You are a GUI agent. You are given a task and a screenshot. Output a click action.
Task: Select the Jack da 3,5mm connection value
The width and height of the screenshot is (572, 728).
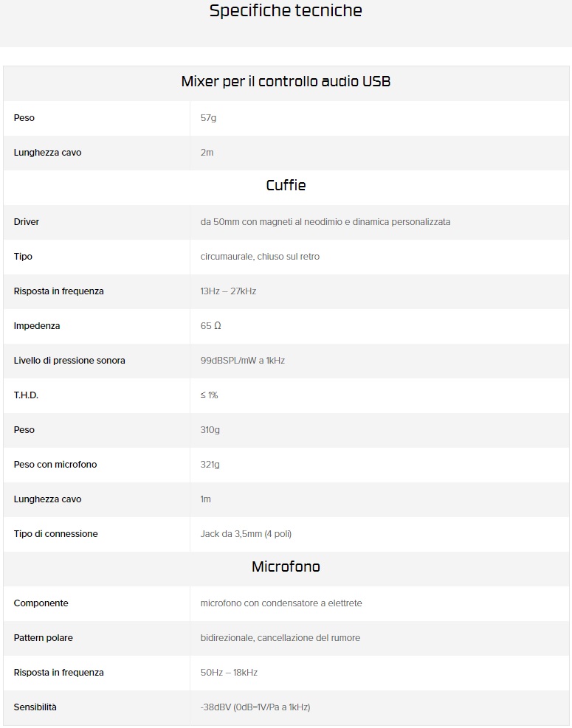click(x=251, y=534)
